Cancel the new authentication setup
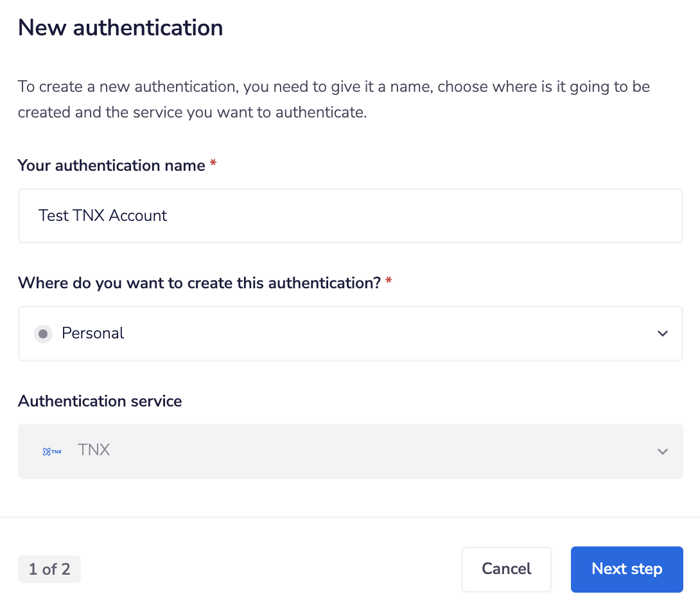The image size is (700, 610). 506,569
